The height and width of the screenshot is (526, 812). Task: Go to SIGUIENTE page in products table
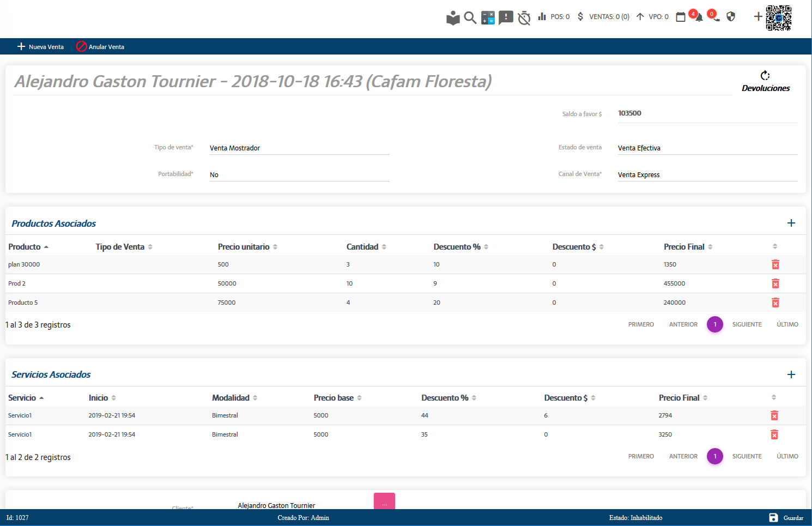pos(747,324)
